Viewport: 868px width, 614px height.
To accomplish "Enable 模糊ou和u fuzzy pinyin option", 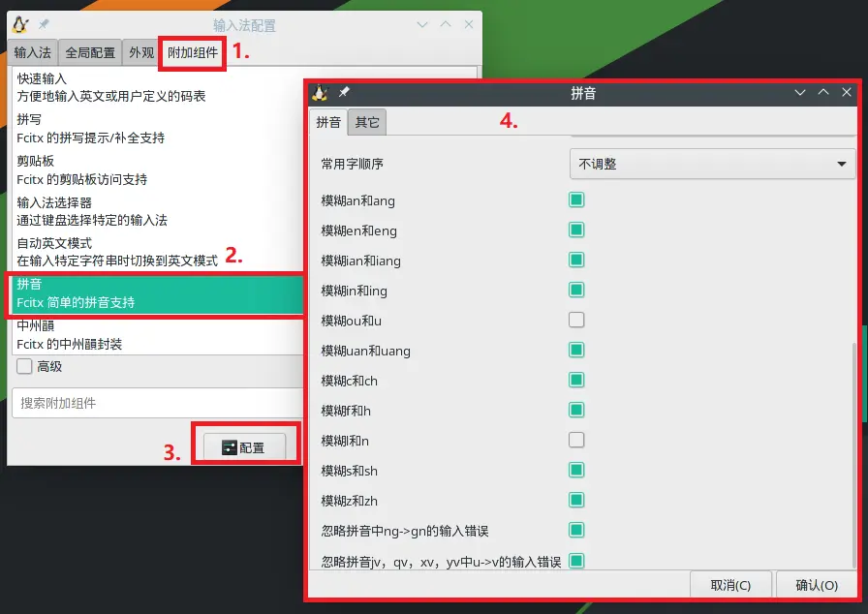I will click(576, 321).
